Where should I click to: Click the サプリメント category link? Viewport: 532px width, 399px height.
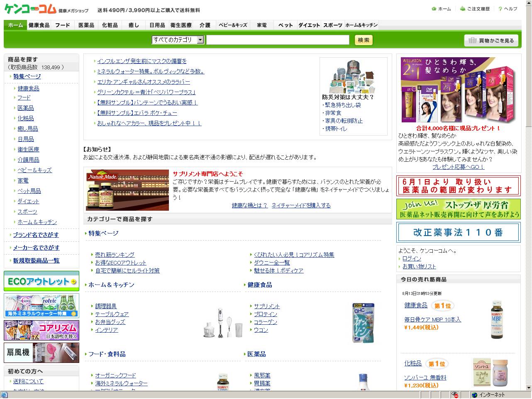pyautogui.click(x=267, y=306)
